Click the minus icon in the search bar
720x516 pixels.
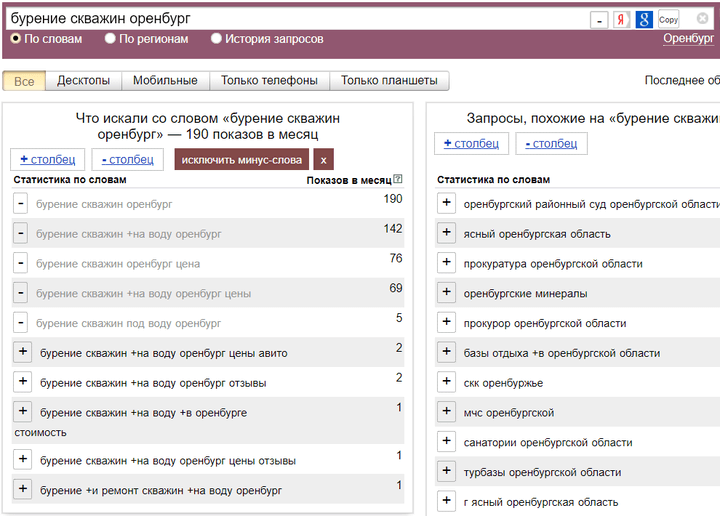click(598, 20)
